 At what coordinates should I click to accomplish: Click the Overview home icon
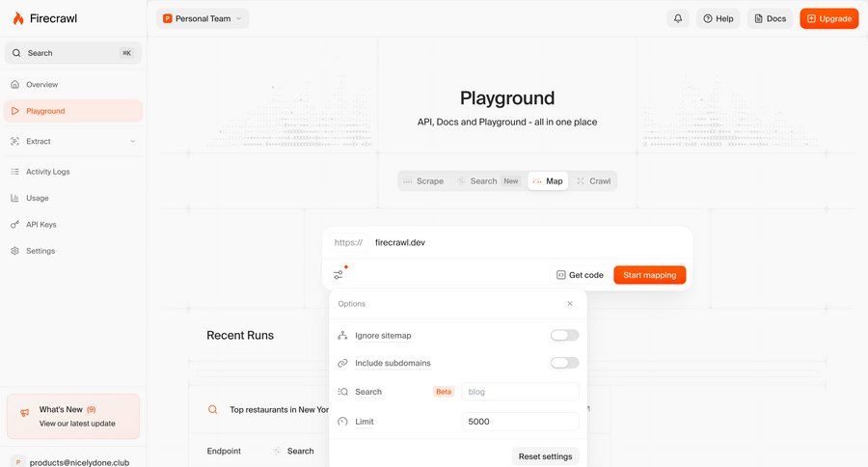pos(14,85)
